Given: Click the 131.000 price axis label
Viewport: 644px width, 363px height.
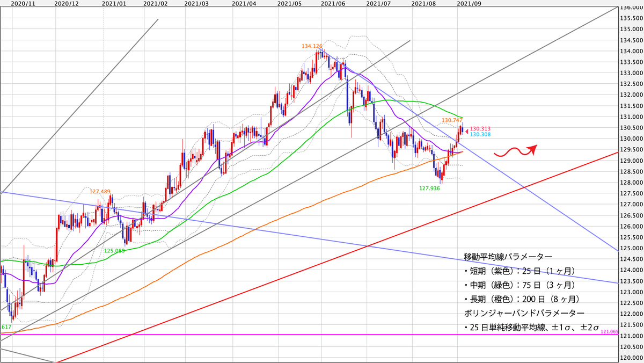Looking at the screenshot, I should coord(632,117).
